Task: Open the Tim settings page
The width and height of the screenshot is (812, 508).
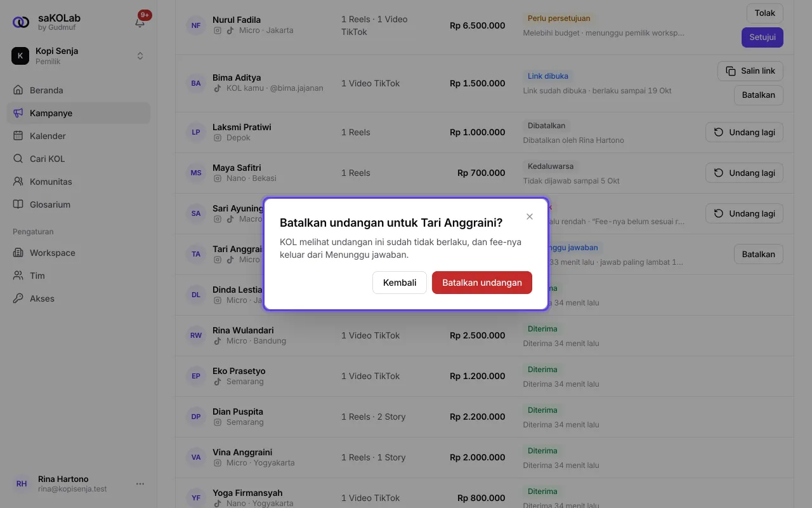Action: pos(78,276)
